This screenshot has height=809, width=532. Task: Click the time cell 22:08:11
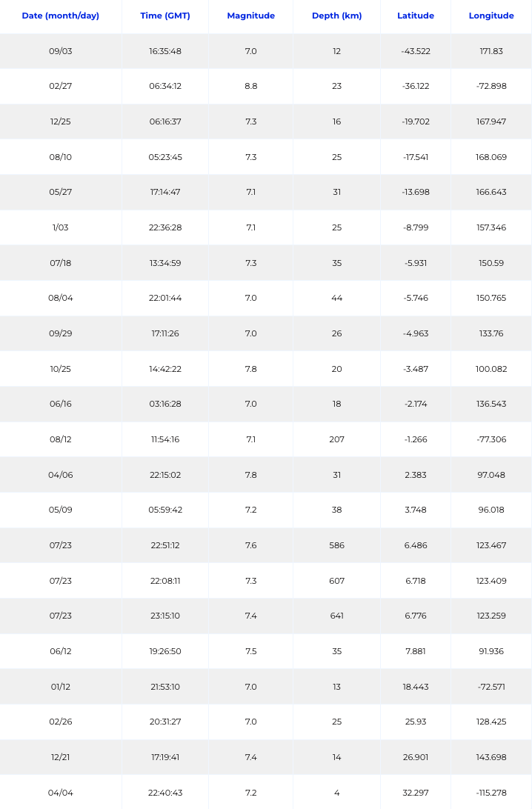[x=165, y=581]
